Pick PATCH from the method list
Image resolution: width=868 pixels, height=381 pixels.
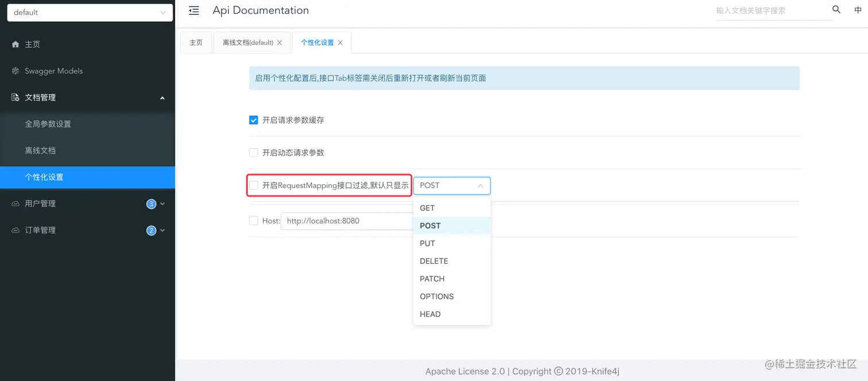coord(452,279)
